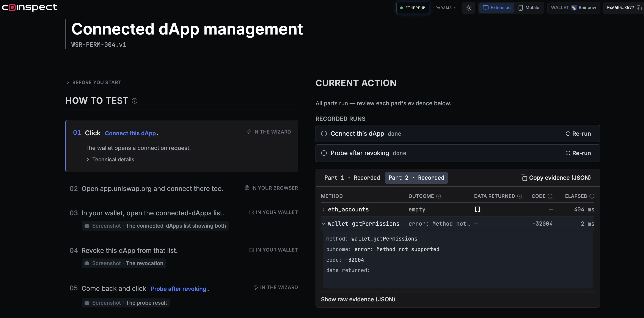Click lightning icon beside step 05 label
Viewport: 644px width, 318px height.
pyautogui.click(x=256, y=287)
